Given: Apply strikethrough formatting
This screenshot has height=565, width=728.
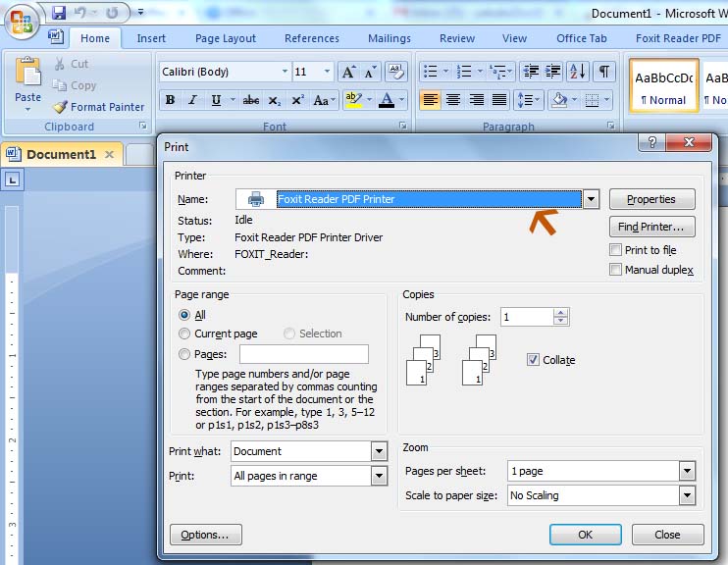Looking at the screenshot, I should (251, 100).
